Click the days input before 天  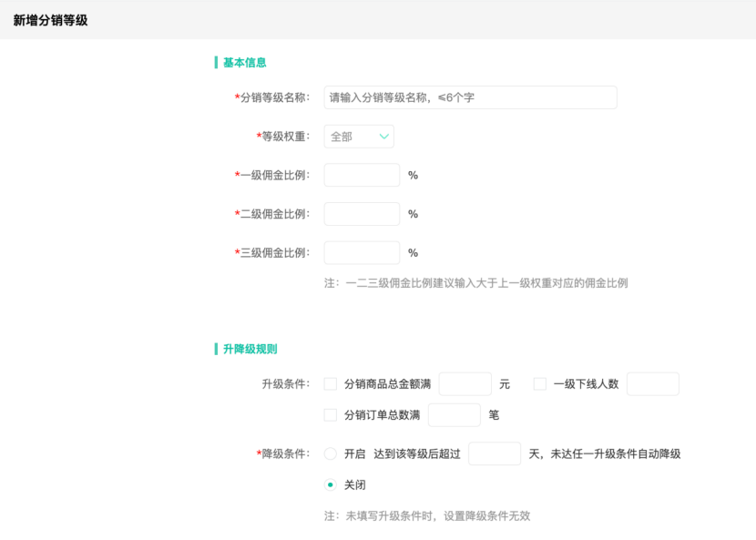(x=495, y=453)
